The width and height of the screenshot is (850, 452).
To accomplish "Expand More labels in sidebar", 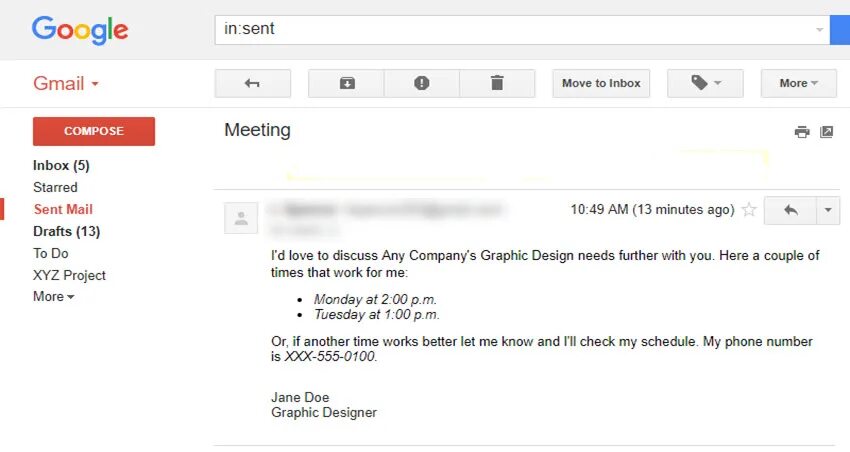I will 53,297.
